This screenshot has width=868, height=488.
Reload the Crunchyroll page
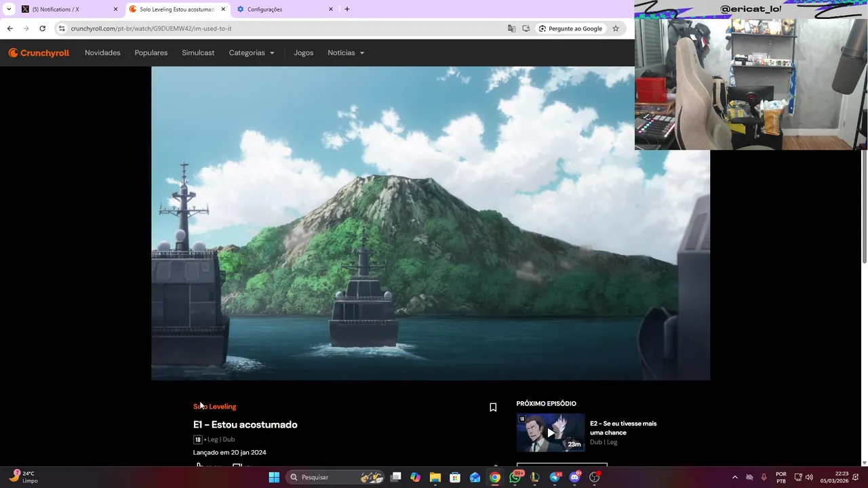tap(42, 28)
